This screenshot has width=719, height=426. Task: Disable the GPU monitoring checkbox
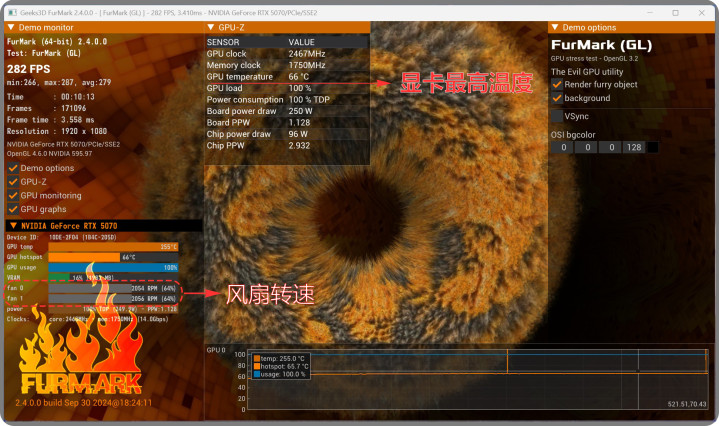pos(13,196)
